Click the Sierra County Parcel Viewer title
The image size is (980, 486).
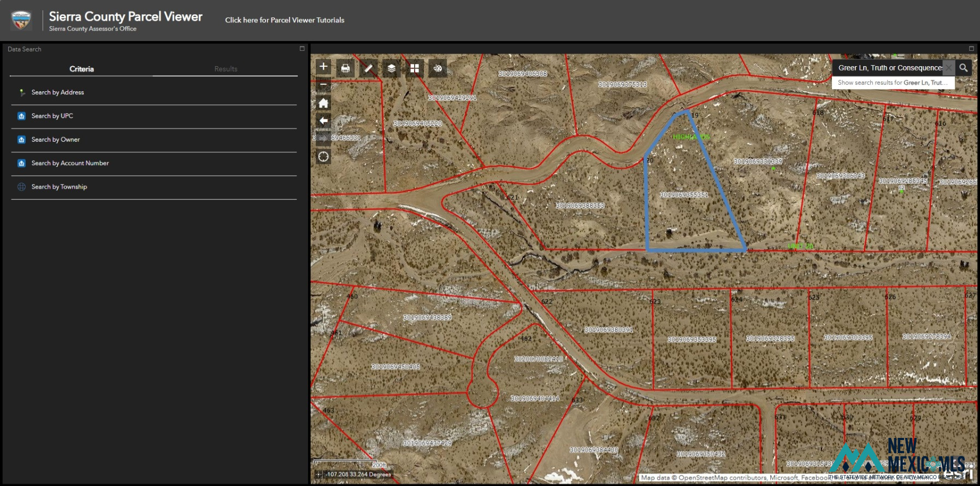coord(126,16)
